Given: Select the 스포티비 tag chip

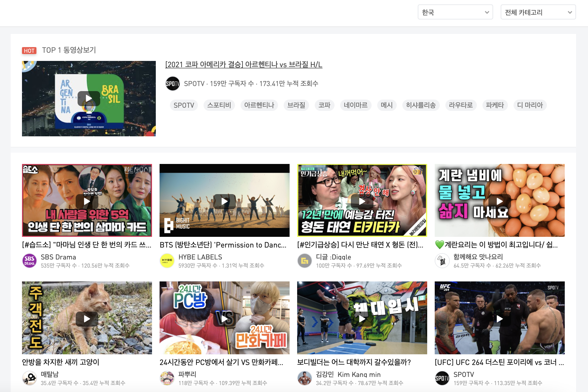Looking at the screenshot, I should click(219, 105).
